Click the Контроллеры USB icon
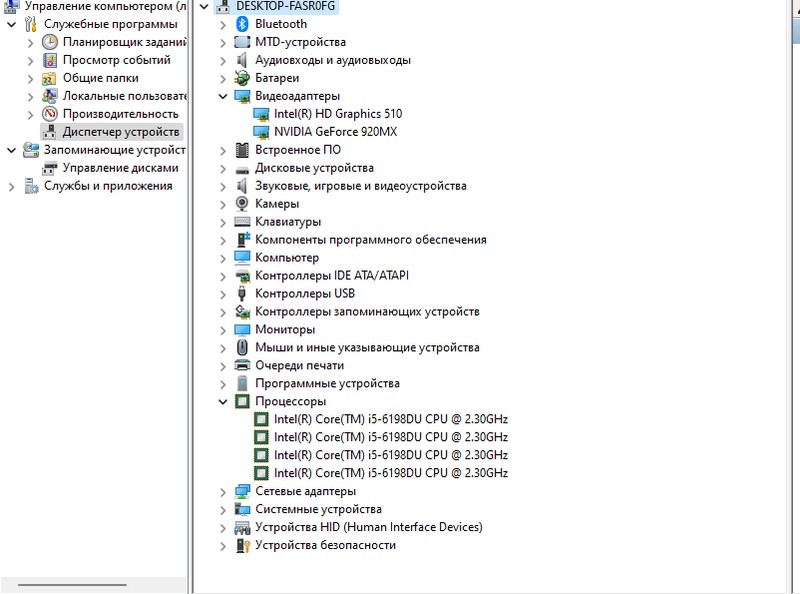800x594 pixels. pyautogui.click(x=241, y=294)
